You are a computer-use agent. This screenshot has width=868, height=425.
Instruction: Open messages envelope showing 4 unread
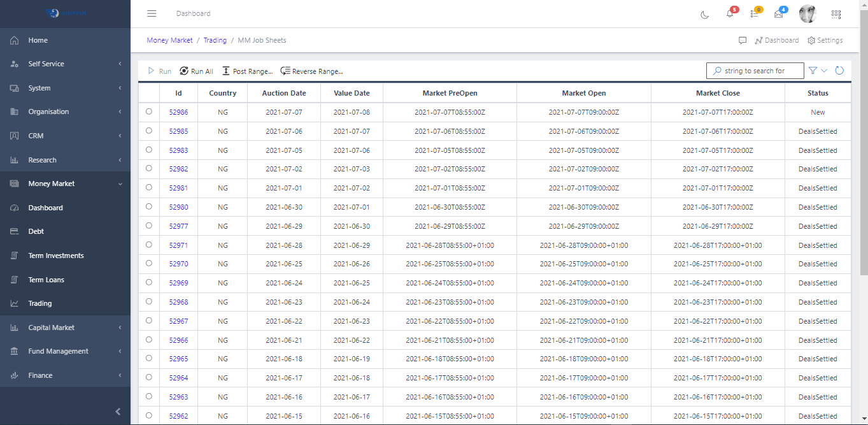[x=778, y=14]
